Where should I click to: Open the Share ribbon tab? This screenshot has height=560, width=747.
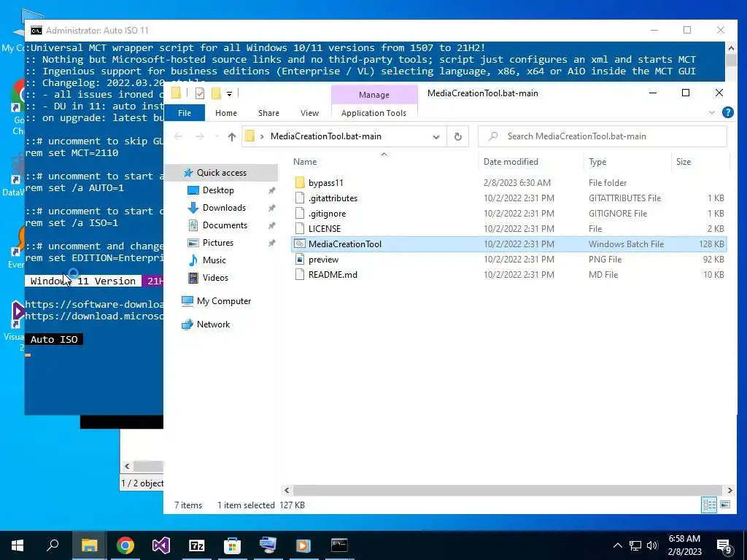pos(268,113)
